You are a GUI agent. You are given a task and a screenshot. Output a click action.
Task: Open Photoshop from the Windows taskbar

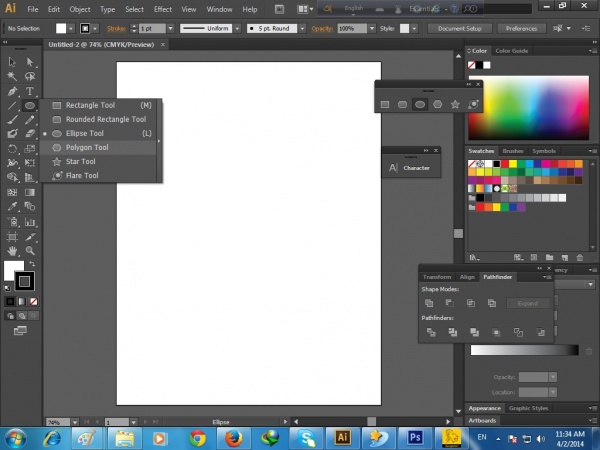coord(414,437)
